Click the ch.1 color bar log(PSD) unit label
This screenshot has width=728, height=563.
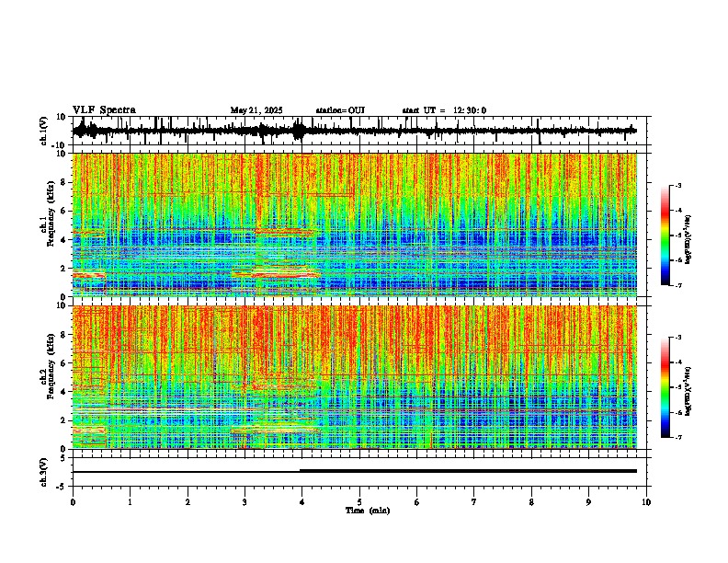click(688, 239)
